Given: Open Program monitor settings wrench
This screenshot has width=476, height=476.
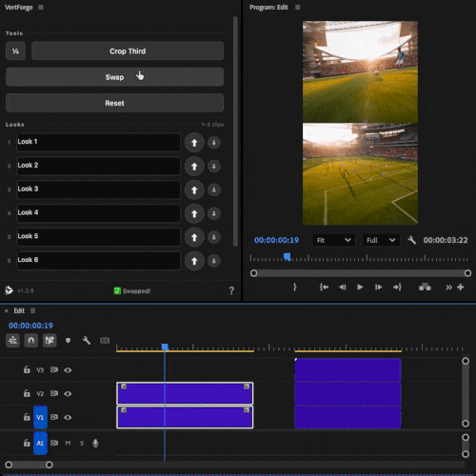Looking at the screenshot, I should pyautogui.click(x=412, y=240).
